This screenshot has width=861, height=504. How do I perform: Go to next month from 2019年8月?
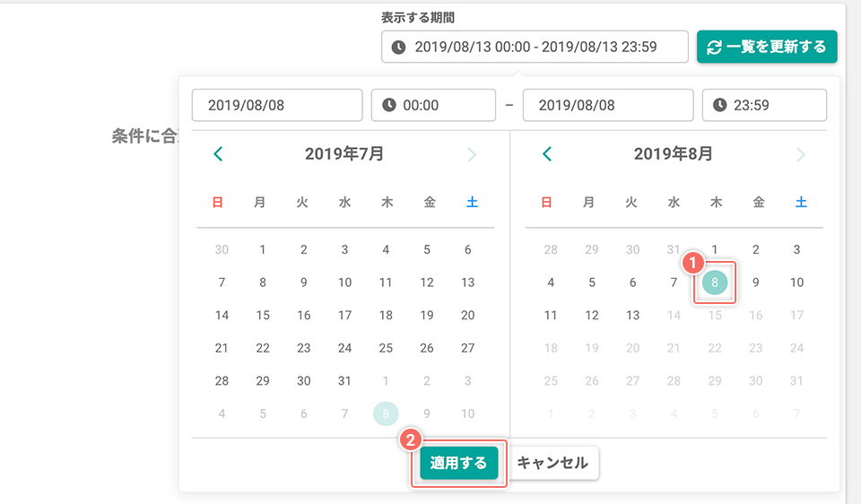(x=801, y=154)
